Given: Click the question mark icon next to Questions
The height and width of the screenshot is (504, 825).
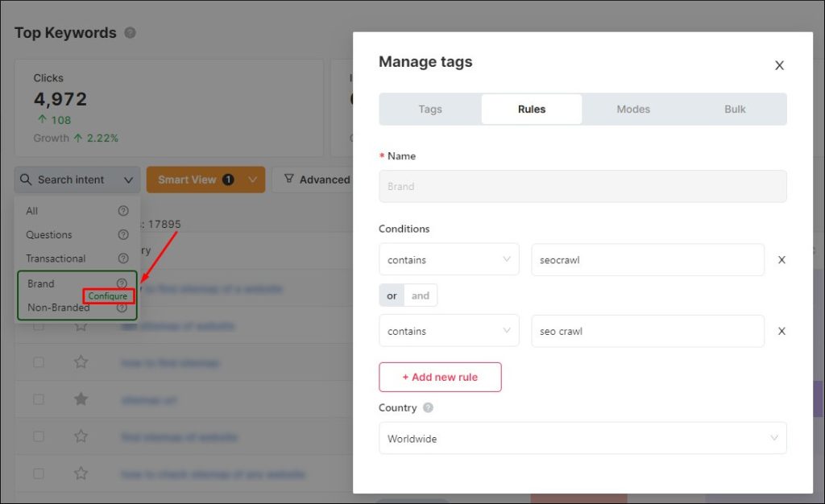Looking at the screenshot, I should (122, 234).
